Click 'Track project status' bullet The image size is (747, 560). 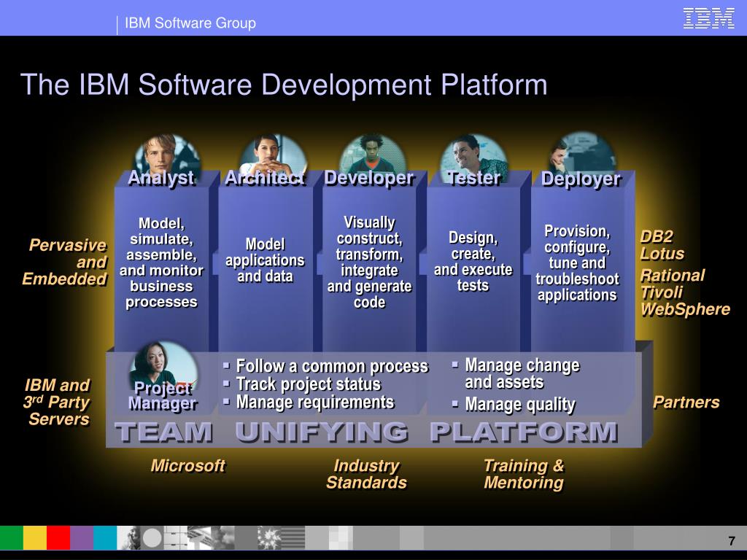309,384
